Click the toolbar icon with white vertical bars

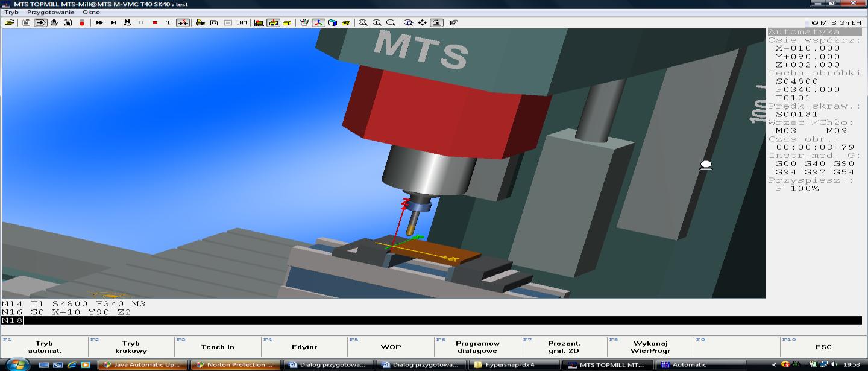68,22
